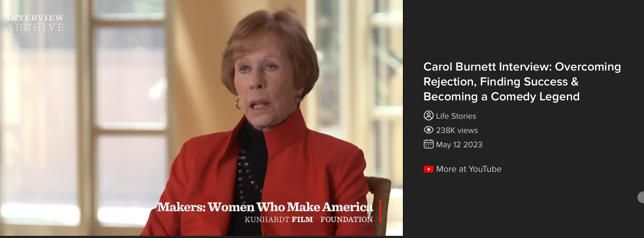Click the word ARCHIVE in the watermark
This screenshot has height=238, width=644.
point(35,28)
